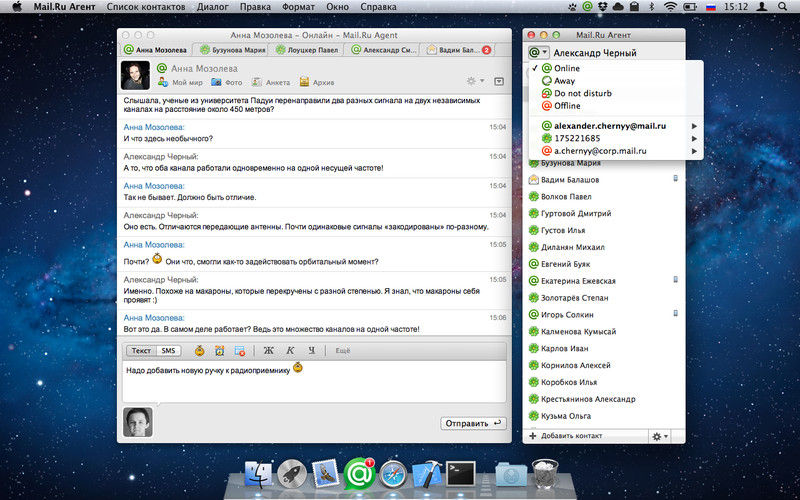Click the alarm clock icon in message toolbar
This screenshot has width=800, height=500.
(x=219, y=351)
